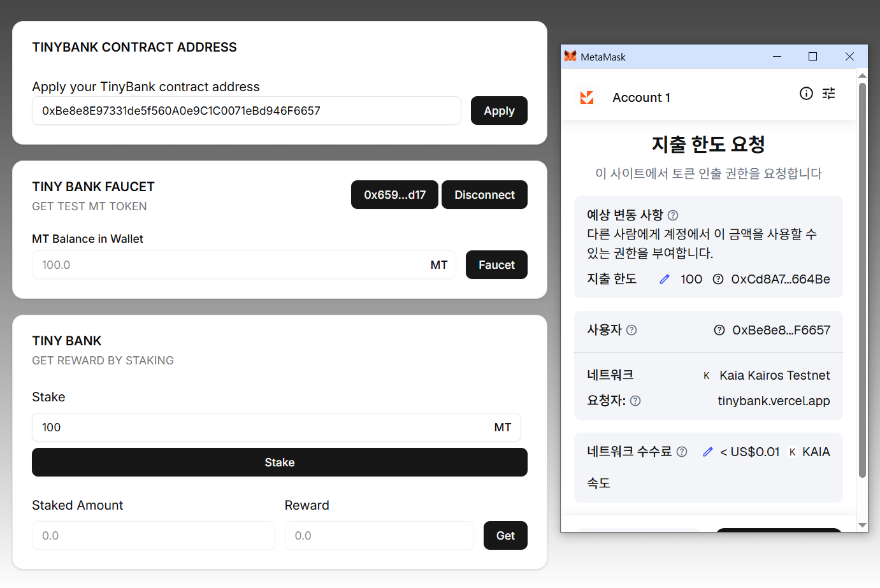Click the GET REWARD BY STAKING subtitle

click(x=103, y=361)
